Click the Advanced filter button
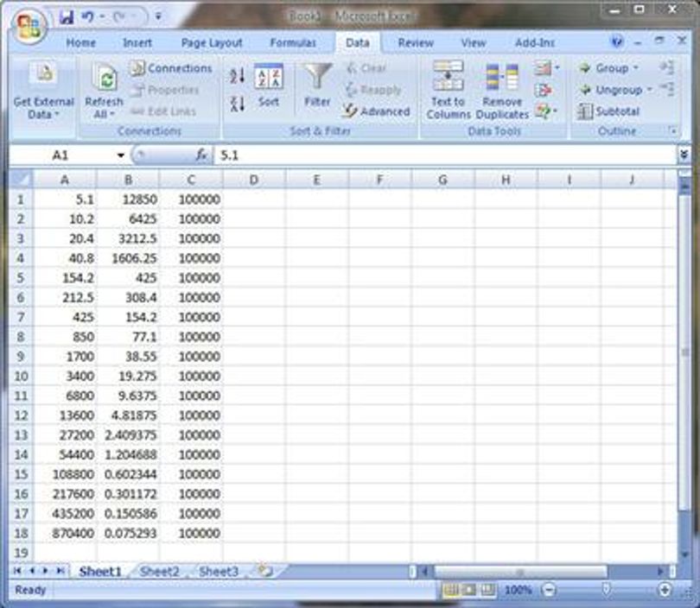This screenshot has height=608, width=700. (376, 111)
